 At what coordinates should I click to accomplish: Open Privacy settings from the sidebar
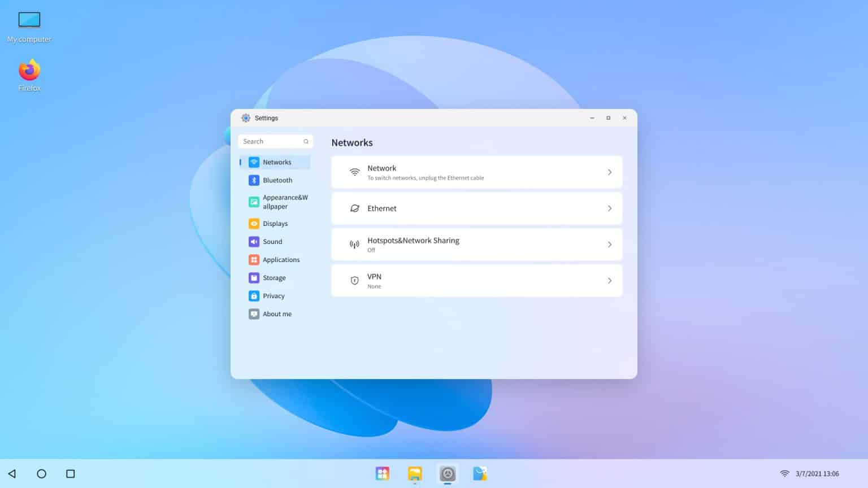pos(274,295)
